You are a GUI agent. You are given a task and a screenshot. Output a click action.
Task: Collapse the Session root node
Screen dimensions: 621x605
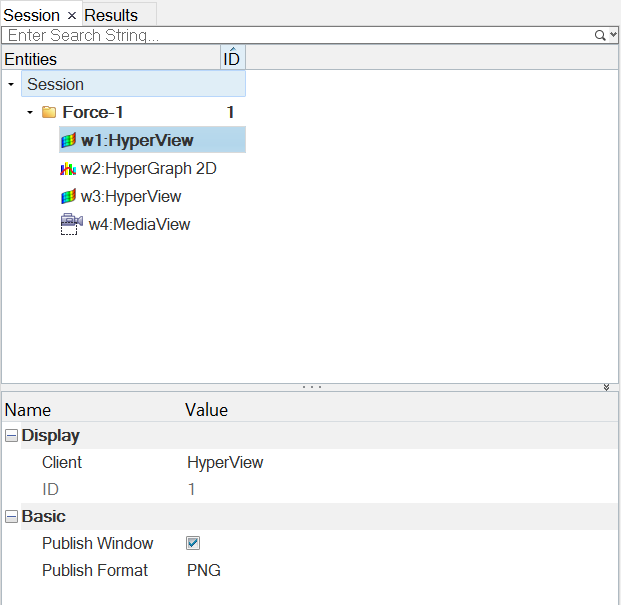(10, 85)
